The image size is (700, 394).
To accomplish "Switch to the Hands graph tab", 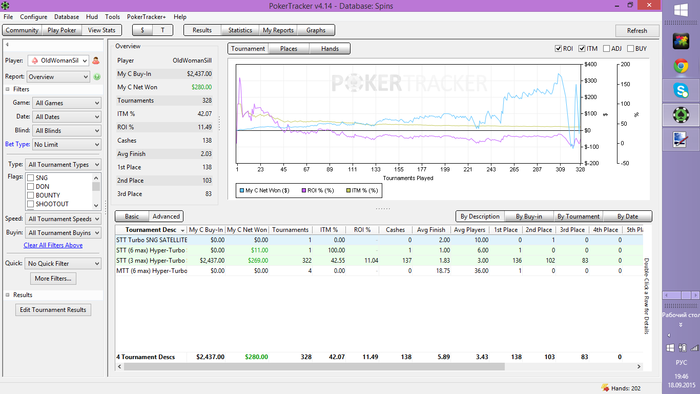I will tap(330, 49).
